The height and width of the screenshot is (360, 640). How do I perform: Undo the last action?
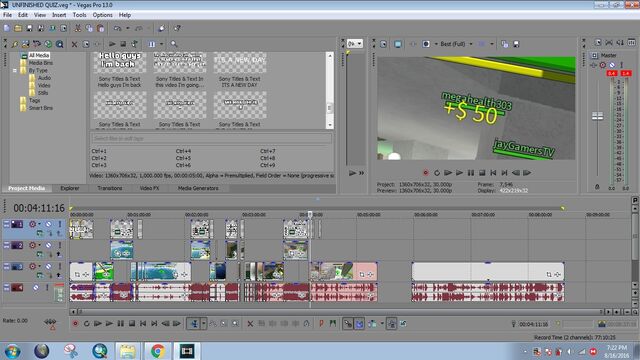(118, 28)
